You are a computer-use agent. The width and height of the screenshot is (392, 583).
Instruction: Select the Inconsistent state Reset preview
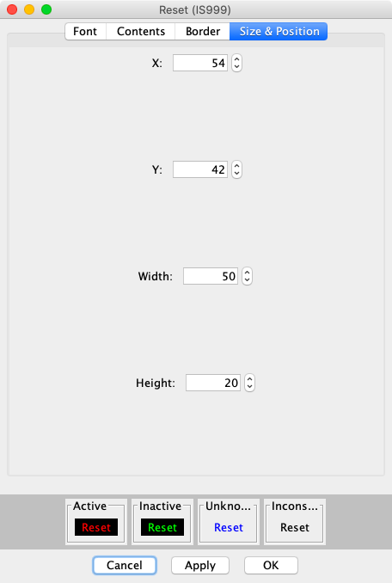point(295,527)
